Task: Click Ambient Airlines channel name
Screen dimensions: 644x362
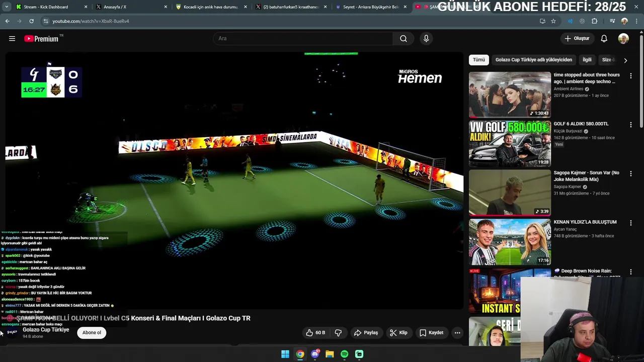Action: tap(569, 89)
